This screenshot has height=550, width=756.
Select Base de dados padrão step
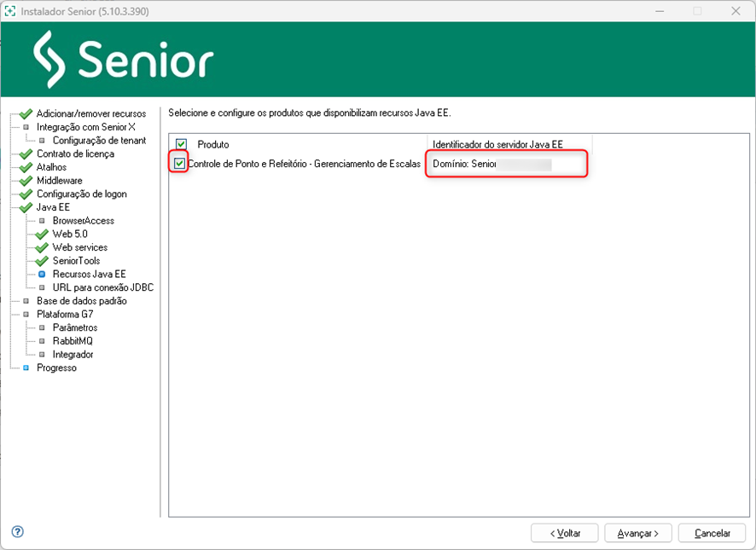(81, 301)
